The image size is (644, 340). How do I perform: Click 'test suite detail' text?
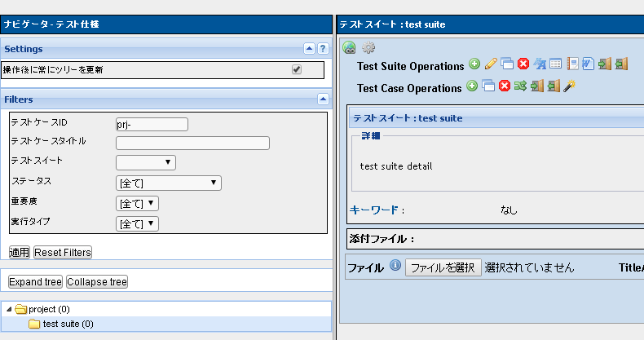(x=396, y=166)
